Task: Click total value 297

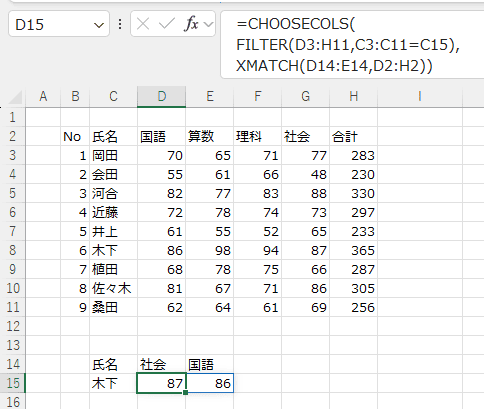Action: point(354,212)
